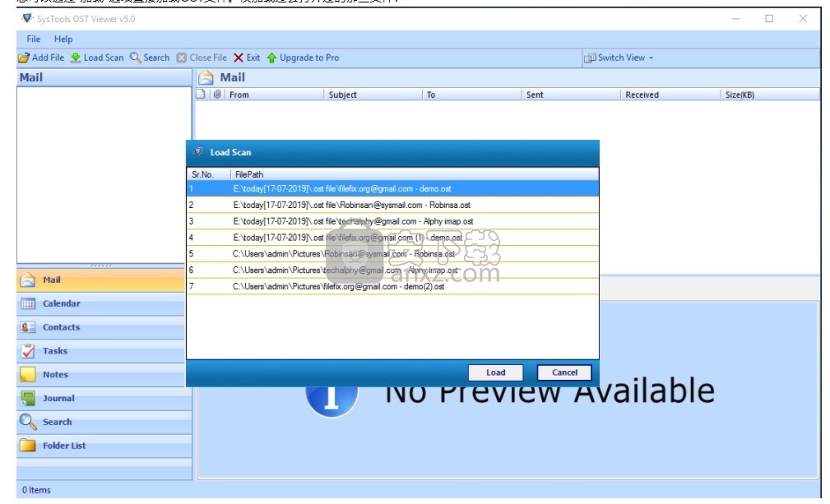The height and width of the screenshot is (504, 830).
Task: Click the Close File toolbar label
Action: (208, 58)
